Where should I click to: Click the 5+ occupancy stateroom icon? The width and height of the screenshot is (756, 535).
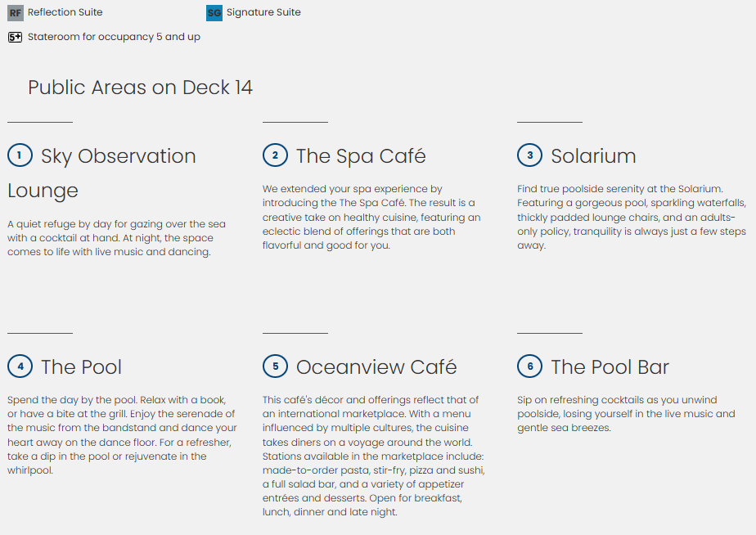(15, 37)
